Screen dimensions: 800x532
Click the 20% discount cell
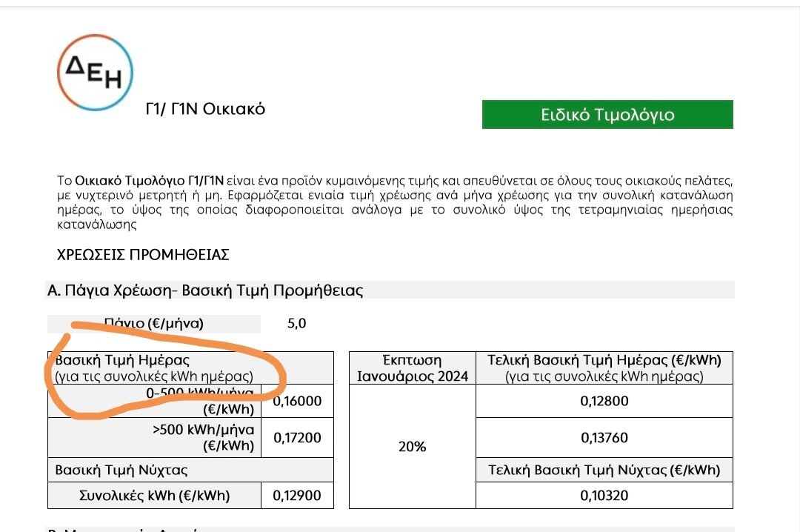click(413, 447)
